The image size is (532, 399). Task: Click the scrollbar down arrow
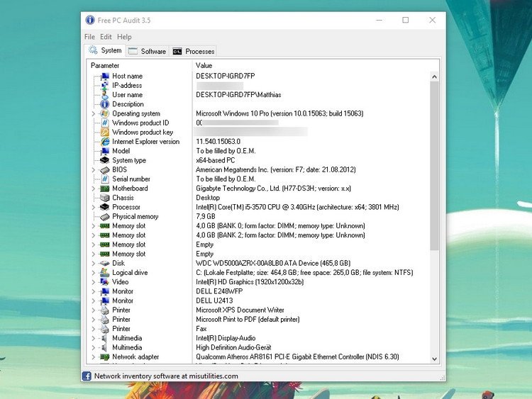pos(434,359)
